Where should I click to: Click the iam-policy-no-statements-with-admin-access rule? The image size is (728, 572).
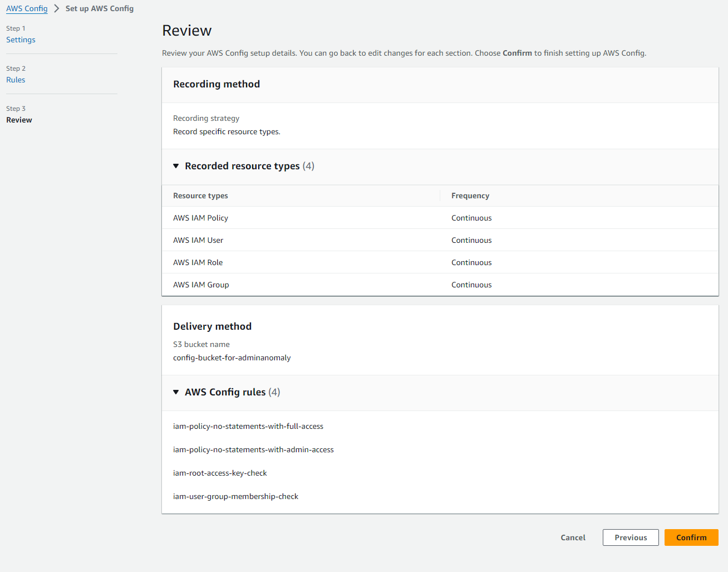tap(253, 449)
